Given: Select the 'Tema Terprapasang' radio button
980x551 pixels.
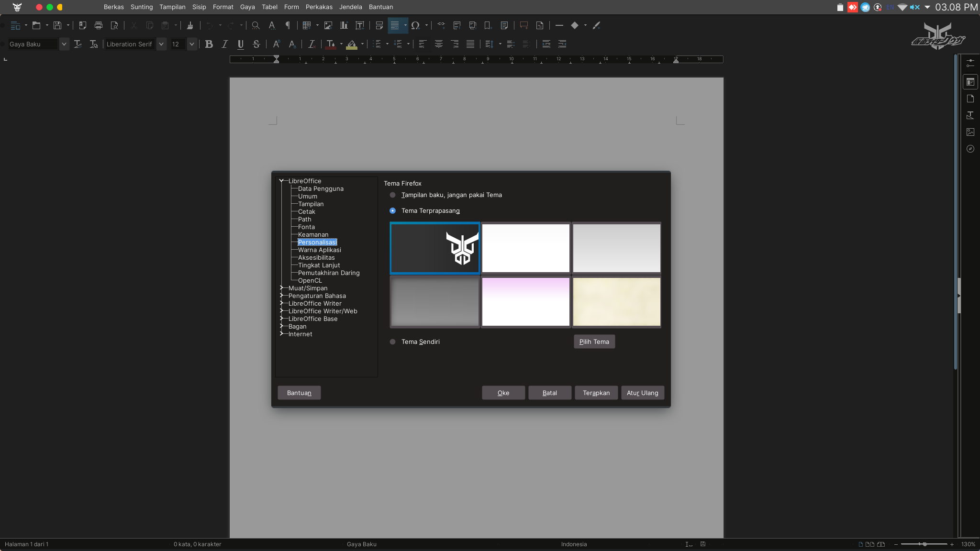Looking at the screenshot, I should tap(393, 211).
